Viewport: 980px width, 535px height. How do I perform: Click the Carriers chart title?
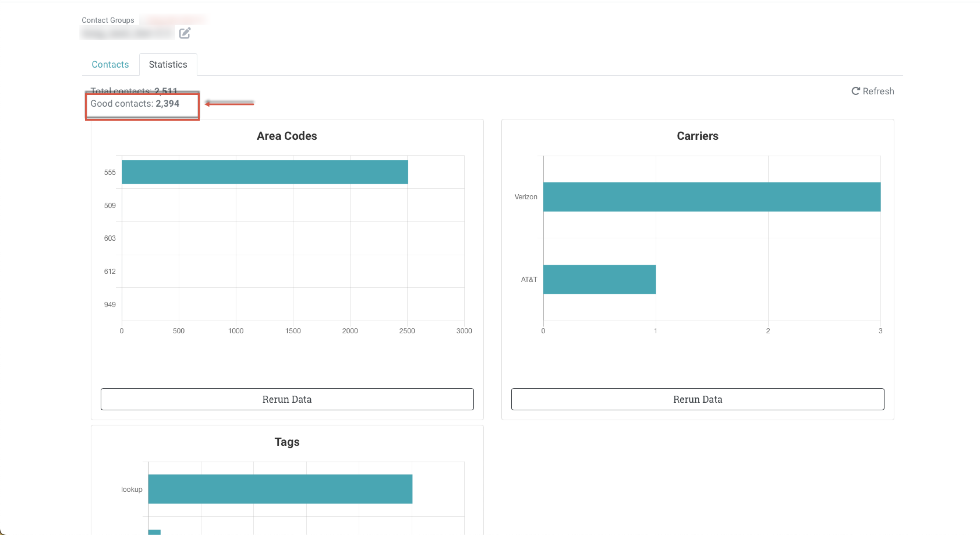[697, 136]
